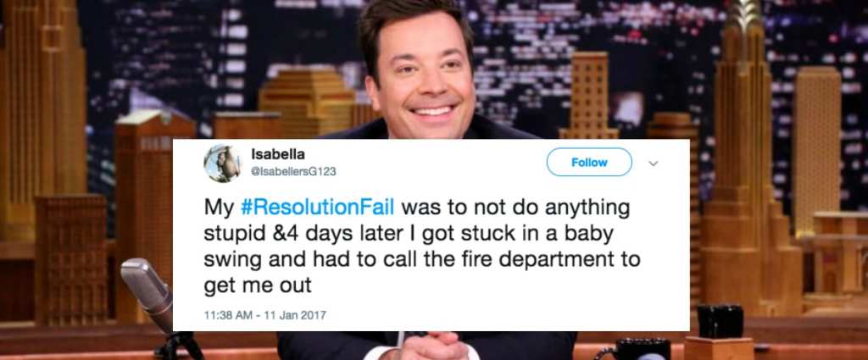868x360 pixels.
Task: Click the tweet text about the baby swing
Action: (422, 246)
